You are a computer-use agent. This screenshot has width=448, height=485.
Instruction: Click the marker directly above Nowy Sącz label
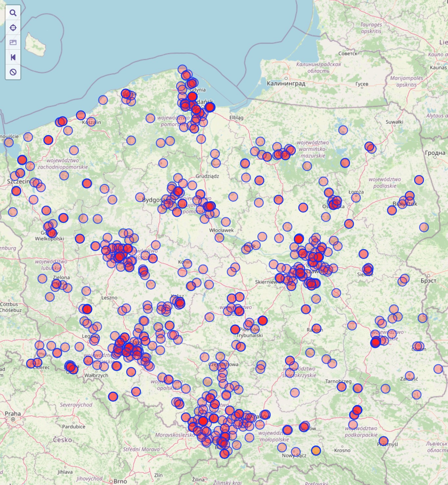296,451
